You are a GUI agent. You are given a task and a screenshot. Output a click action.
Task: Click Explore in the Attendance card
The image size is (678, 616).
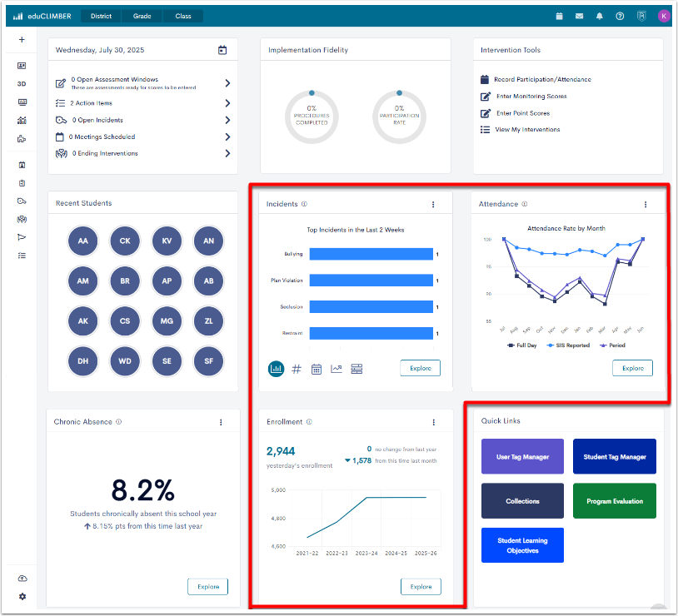[x=632, y=368]
